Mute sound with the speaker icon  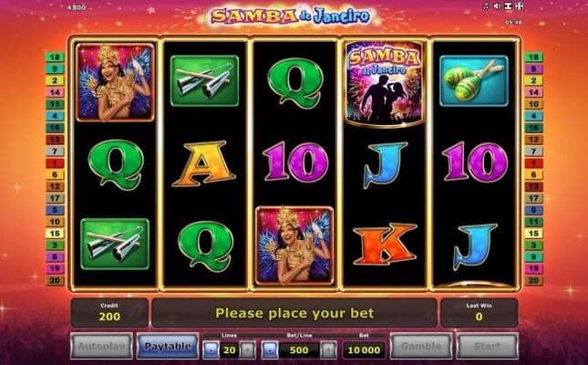pyautogui.click(x=497, y=6)
